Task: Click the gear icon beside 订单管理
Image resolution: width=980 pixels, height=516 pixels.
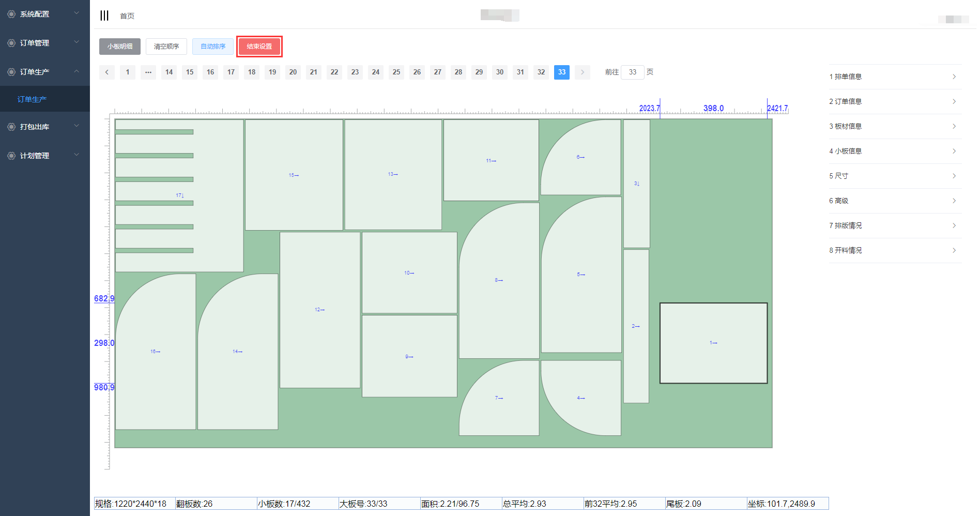Action: (11, 43)
